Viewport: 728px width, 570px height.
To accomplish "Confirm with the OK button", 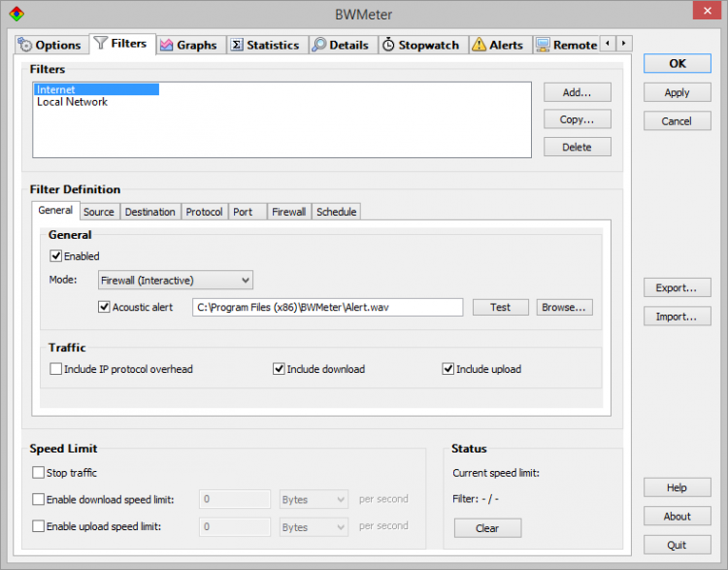I will click(x=677, y=64).
